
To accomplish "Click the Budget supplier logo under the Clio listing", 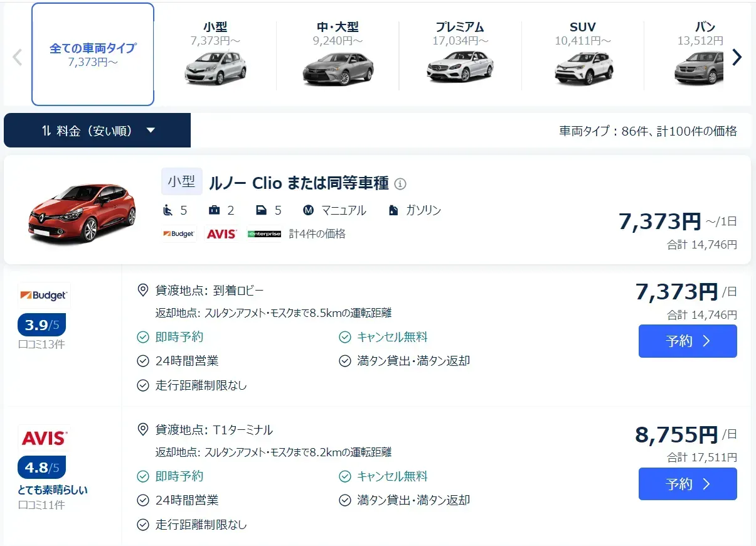I will [178, 233].
